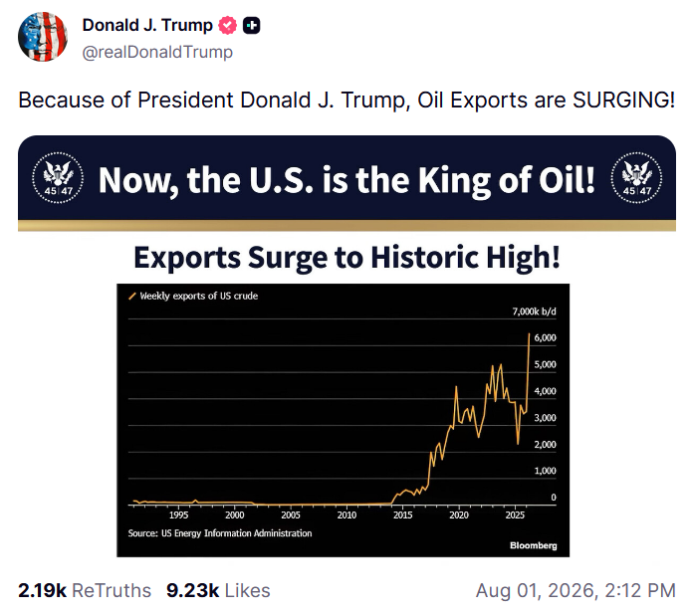690x616 pixels.
Task: Click the black plus badge beside the name
Action: click(x=252, y=26)
